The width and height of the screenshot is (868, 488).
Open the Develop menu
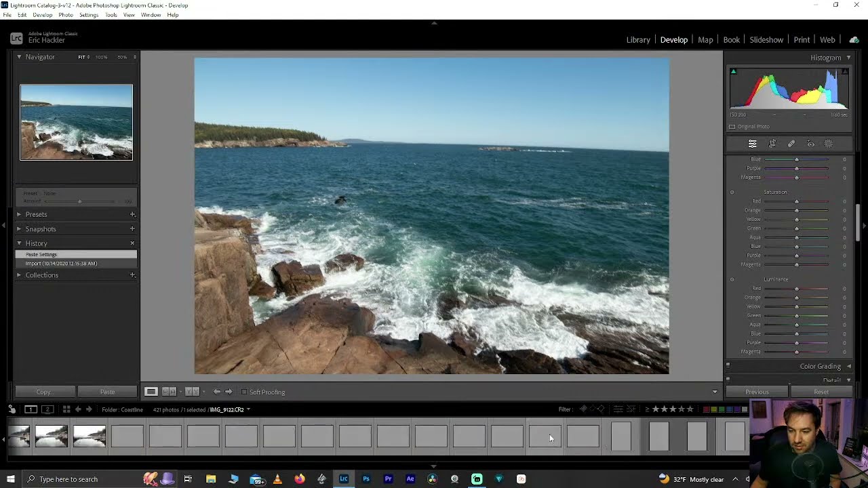pyautogui.click(x=42, y=15)
